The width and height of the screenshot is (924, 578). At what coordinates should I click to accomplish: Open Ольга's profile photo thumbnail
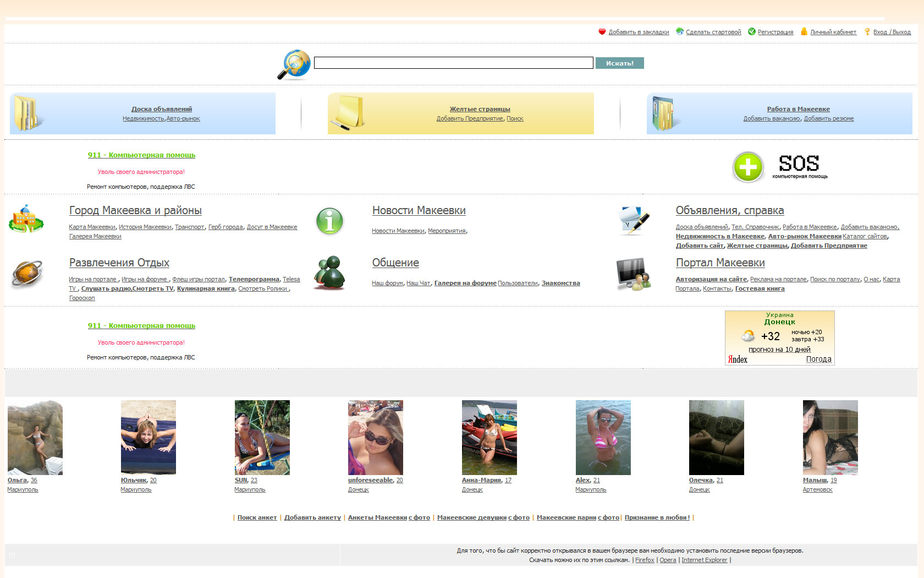(x=35, y=438)
